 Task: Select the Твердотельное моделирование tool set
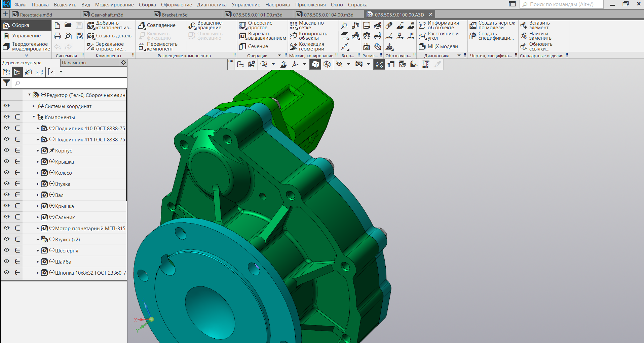click(x=26, y=46)
